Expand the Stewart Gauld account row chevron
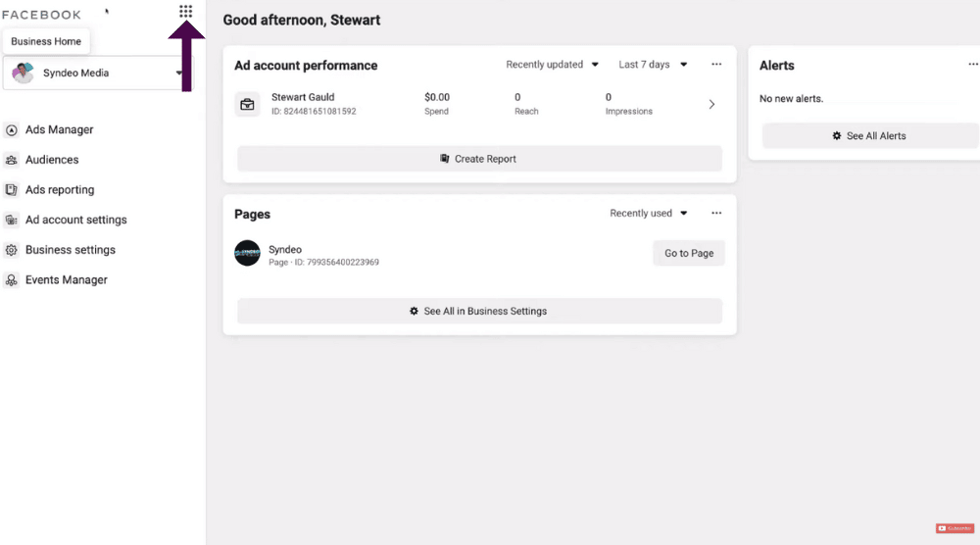Screen dimensions: 980x545 [x=711, y=104]
